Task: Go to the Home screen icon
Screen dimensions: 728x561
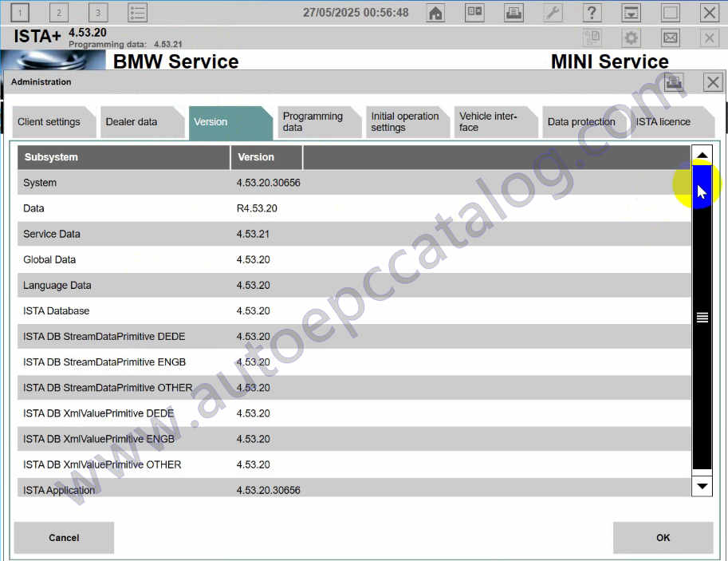Action: 435,13
